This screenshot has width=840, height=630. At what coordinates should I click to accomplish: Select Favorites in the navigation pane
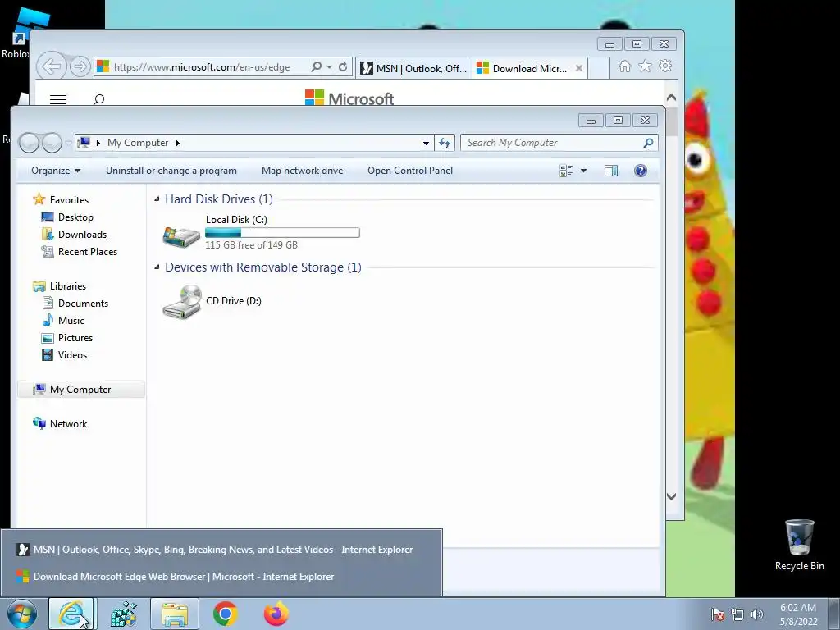pyautogui.click(x=69, y=200)
